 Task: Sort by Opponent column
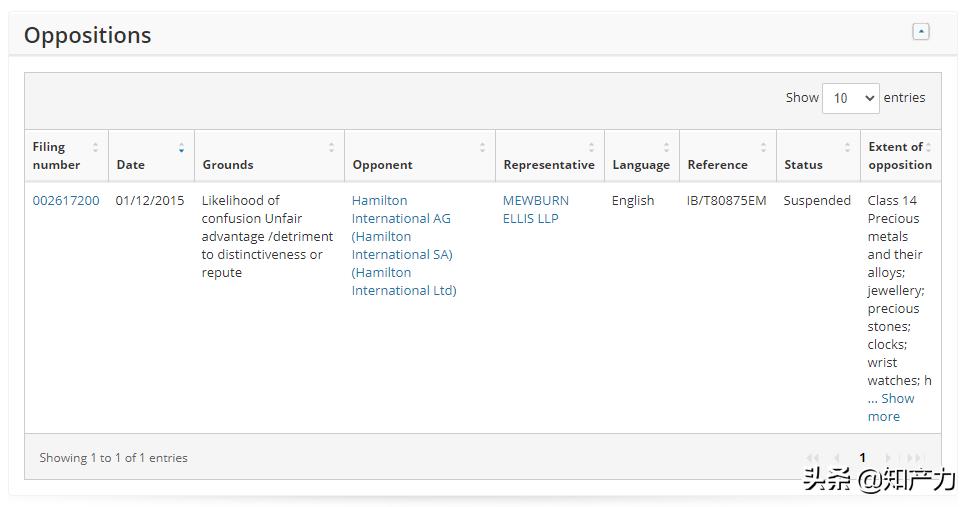(x=418, y=156)
